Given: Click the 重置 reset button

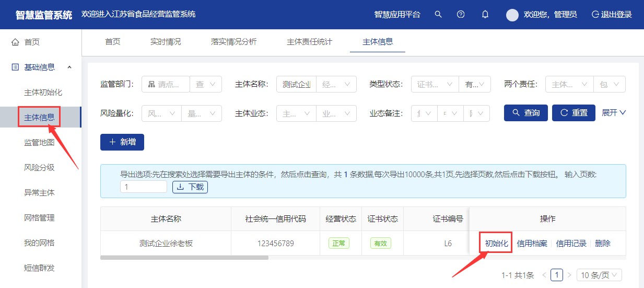Looking at the screenshot, I should [x=573, y=113].
